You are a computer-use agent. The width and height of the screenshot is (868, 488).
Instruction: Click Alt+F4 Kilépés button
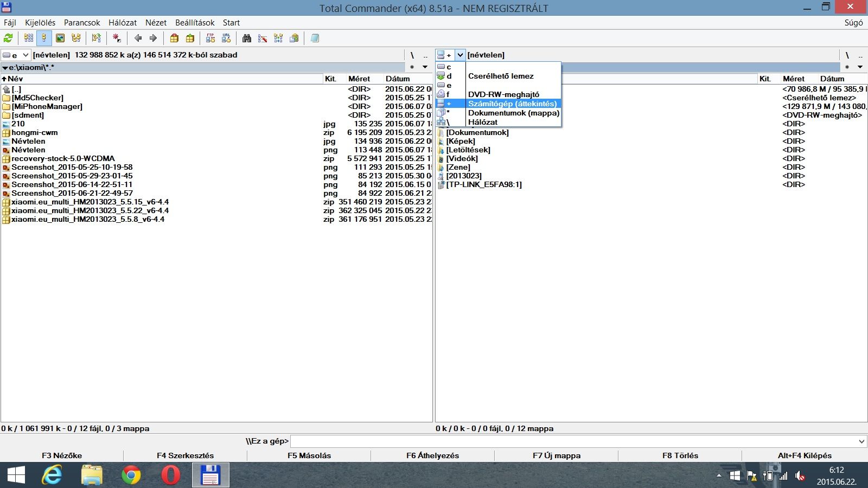(x=805, y=455)
